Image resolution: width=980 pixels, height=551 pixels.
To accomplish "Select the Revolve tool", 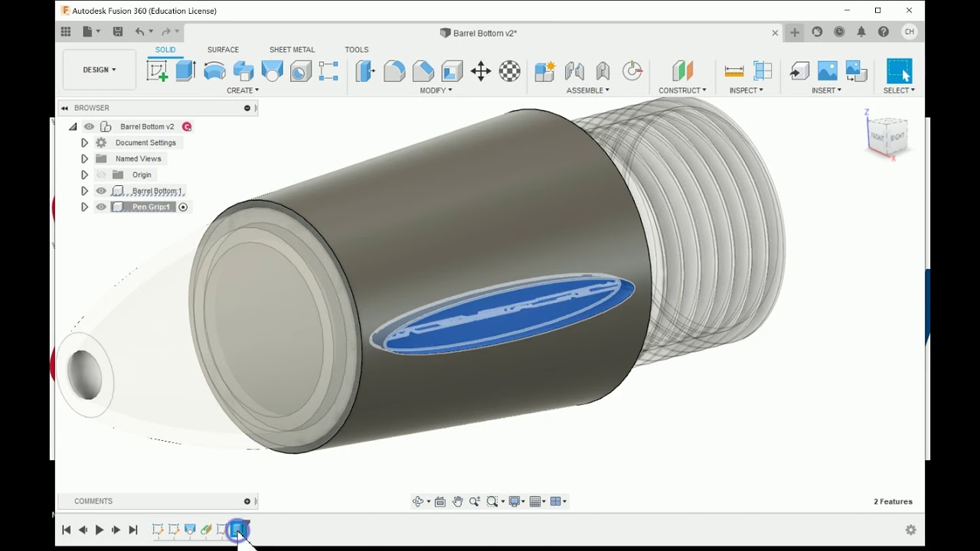I will tap(214, 71).
